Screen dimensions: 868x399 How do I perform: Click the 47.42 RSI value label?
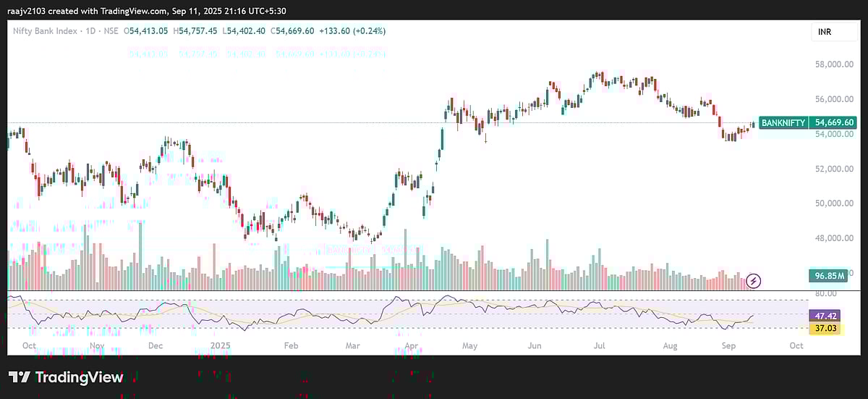click(x=826, y=316)
